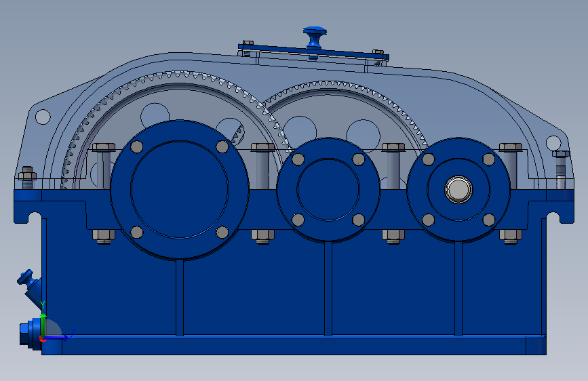
Task: Click the right mounting slot on the lower housing flange
Action: 553,218
